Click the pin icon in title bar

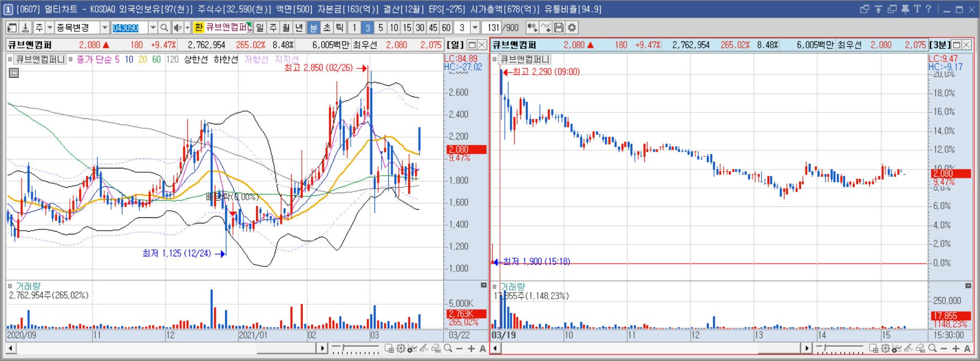905,9
